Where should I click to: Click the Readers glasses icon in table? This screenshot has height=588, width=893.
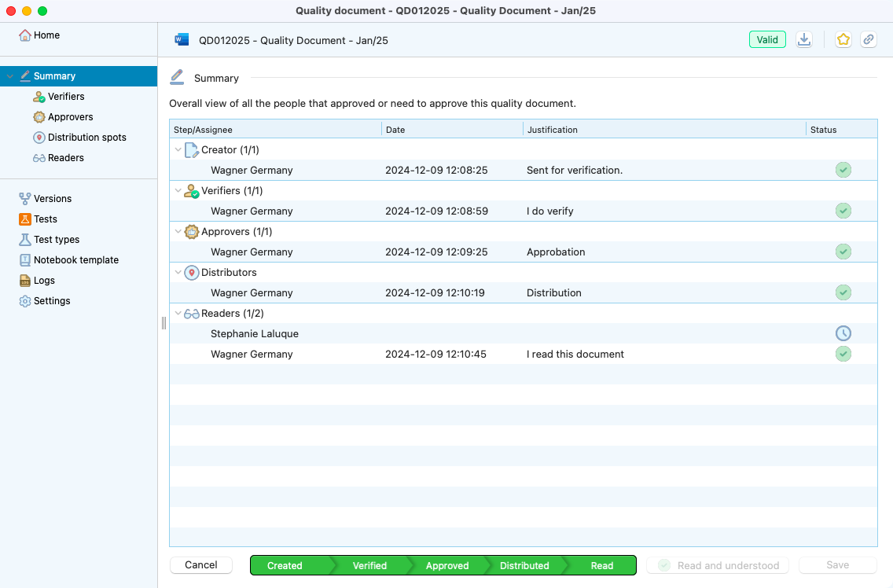tap(192, 314)
